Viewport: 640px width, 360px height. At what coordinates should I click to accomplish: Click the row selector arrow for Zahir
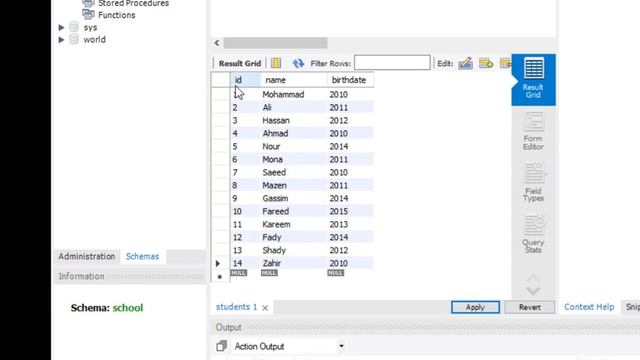click(218, 264)
